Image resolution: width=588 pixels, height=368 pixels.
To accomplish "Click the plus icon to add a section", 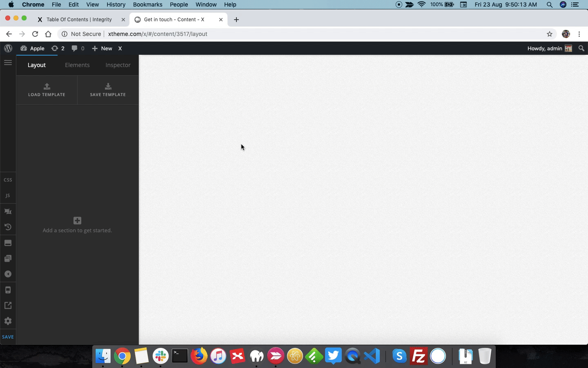I will (x=77, y=220).
